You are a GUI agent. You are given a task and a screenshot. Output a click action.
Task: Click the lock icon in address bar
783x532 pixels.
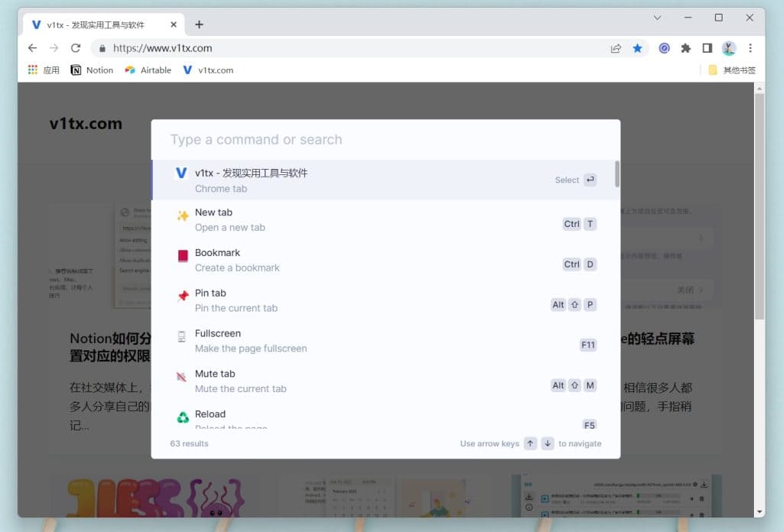click(x=102, y=48)
